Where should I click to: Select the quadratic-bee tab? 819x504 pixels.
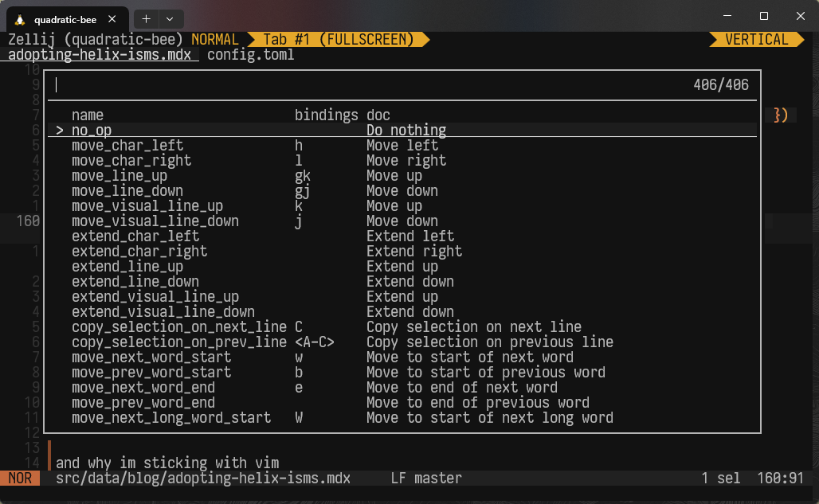[x=67, y=19]
